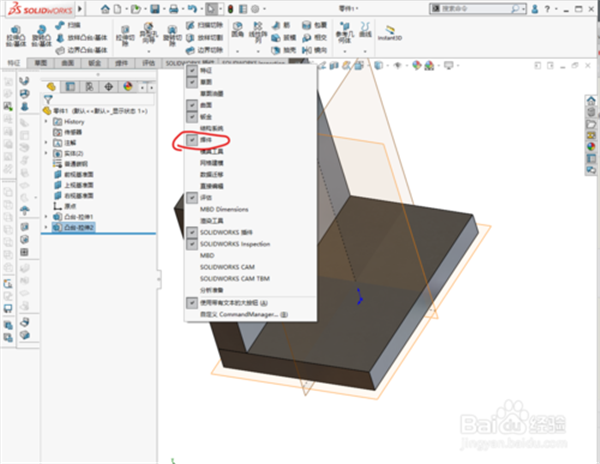The height and width of the screenshot is (464, 600).
Task: Switch to the 草图 CommandManager tab
Action: point(41,61)
